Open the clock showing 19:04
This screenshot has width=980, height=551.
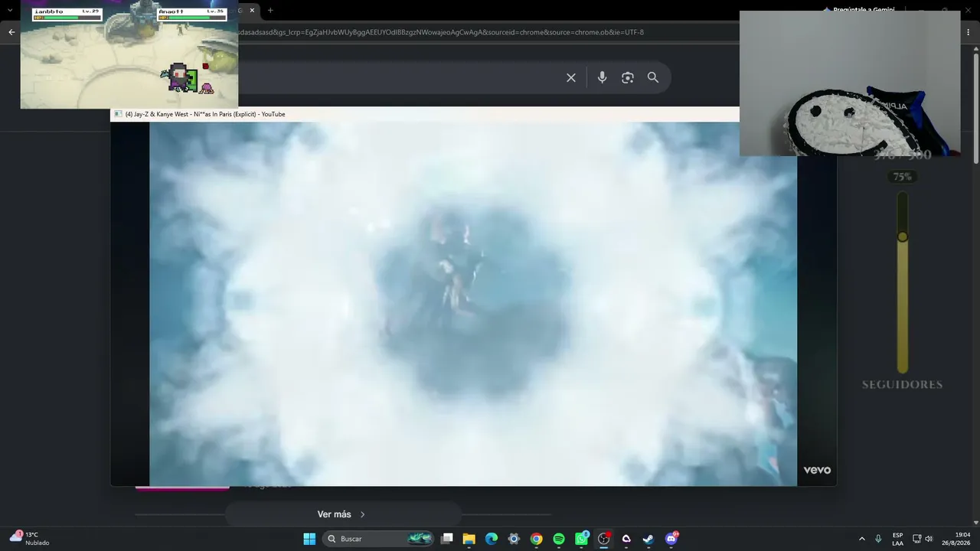957,539
